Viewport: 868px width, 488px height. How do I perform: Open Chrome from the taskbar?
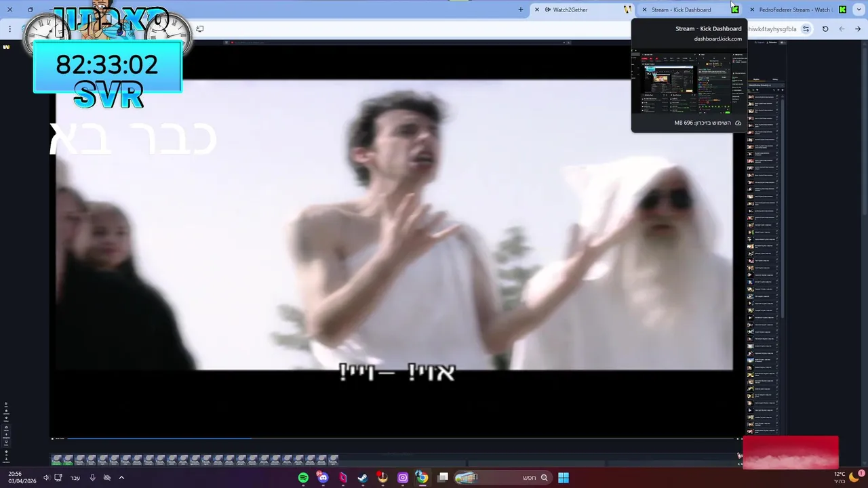[x=422, y=478]
